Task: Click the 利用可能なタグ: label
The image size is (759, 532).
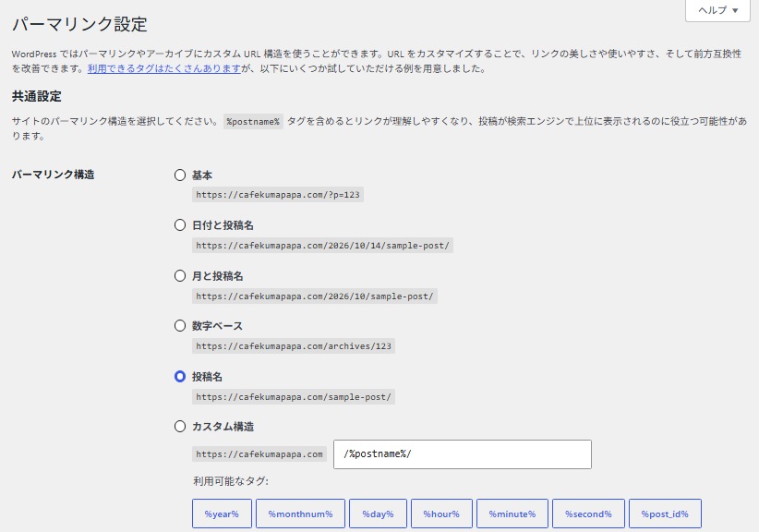Action: tap(231, 481)
